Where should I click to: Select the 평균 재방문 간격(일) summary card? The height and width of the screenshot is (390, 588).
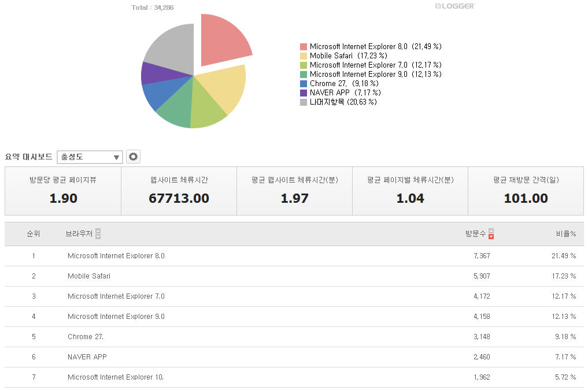(526, 191)
